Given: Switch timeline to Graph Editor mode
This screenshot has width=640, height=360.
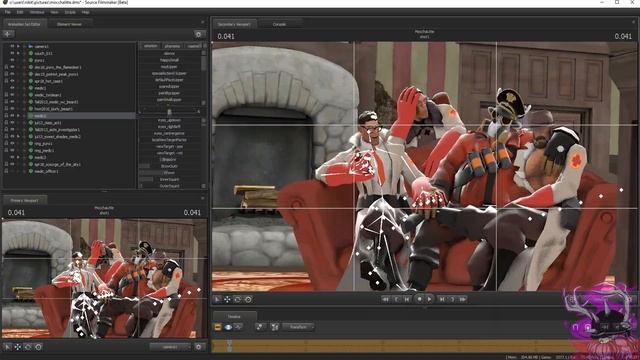Looking at the screenshot, I should pos(238,327).
